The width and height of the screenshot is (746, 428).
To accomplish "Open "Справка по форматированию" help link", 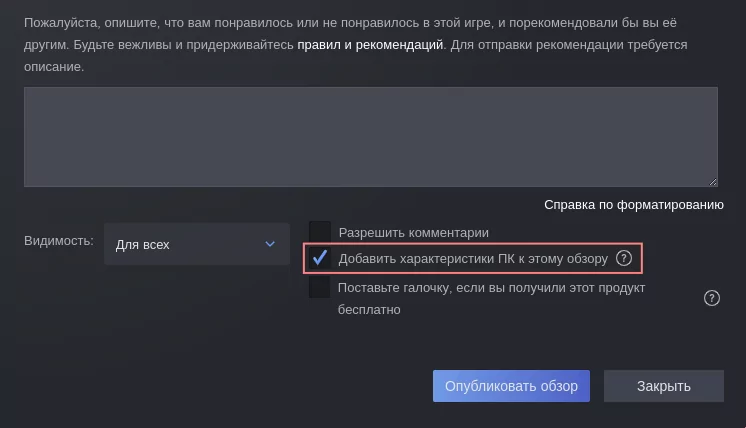I will (633, 205).
